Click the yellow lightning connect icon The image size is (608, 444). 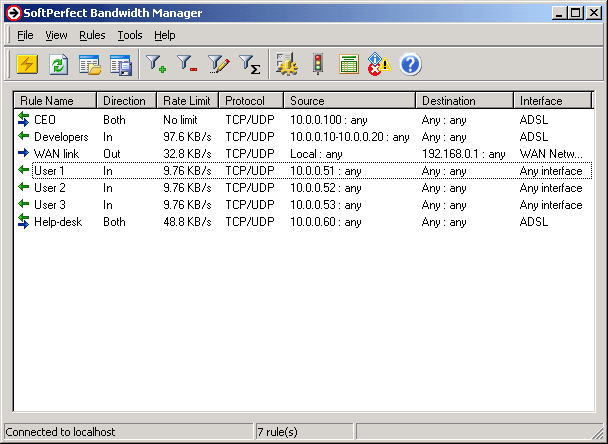point(27,64)
